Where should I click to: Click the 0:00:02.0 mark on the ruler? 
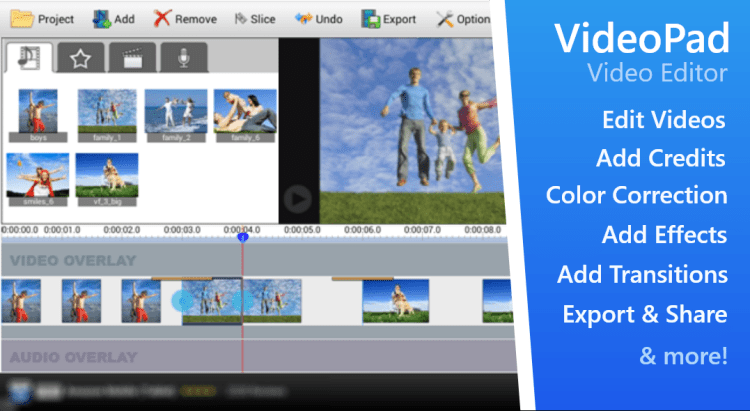(x=121, y=230)
